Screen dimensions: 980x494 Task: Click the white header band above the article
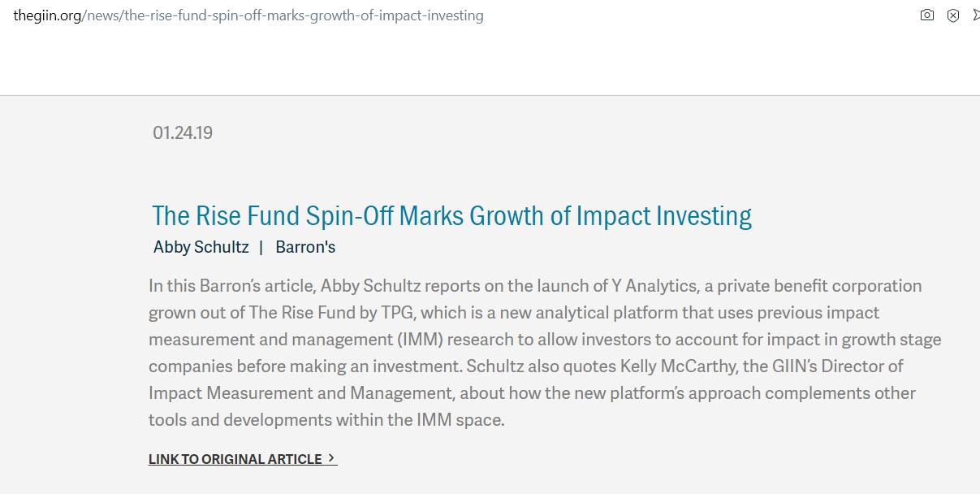(490, 63)
